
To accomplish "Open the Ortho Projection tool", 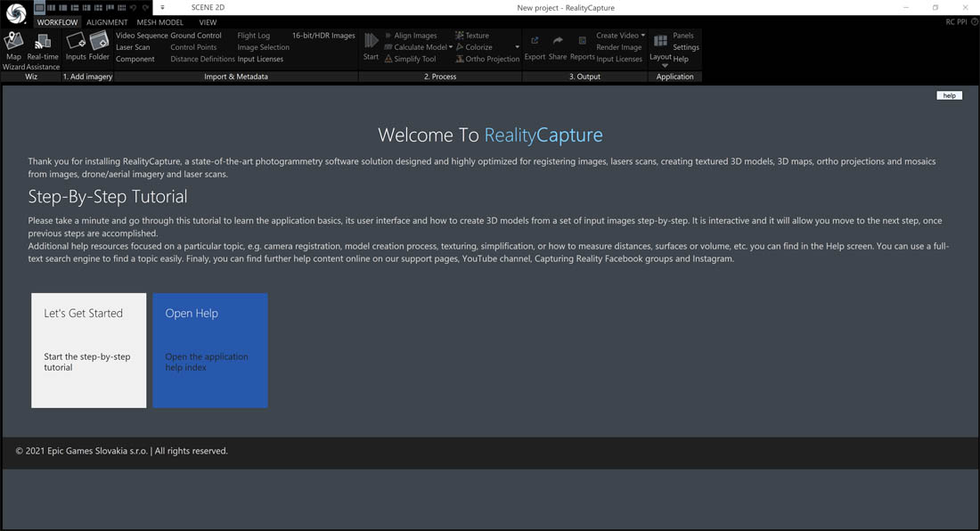I will [x=487, y=59].
